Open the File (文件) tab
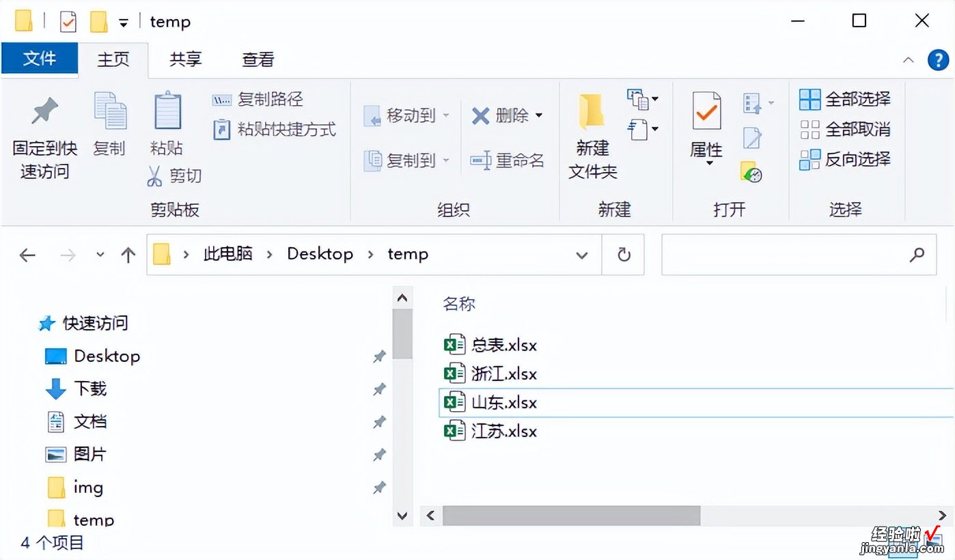Viewport: 955px width, 560px height. pyautogui.click(x=40, y=59)
